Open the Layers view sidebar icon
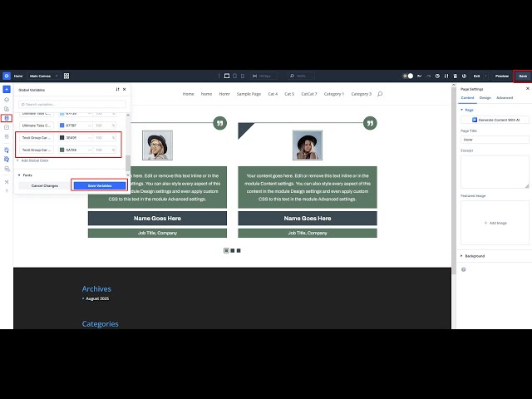The width and height of the screenshot is (532, 399). point(7,100)
